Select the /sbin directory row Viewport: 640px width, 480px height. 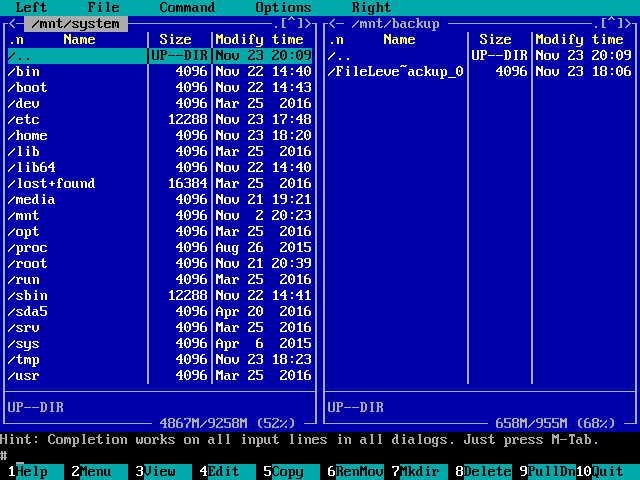tap(160, 296)
